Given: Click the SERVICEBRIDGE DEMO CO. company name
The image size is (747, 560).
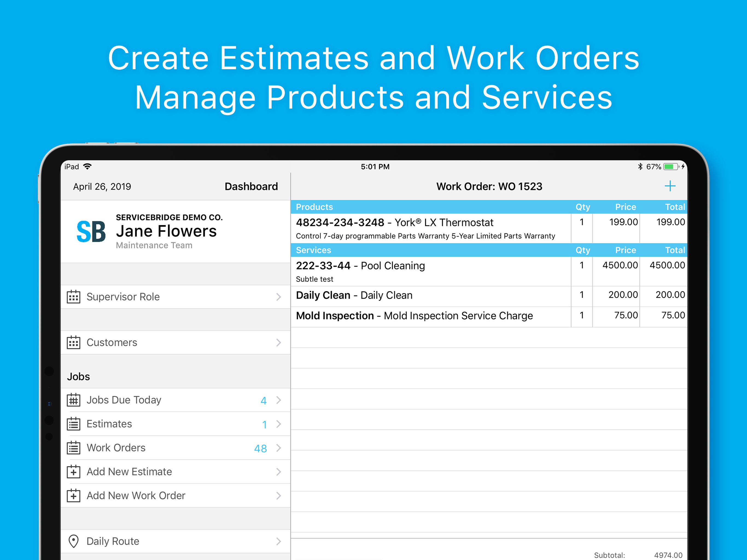Looking at the screenshot, I should pyautogui.click(x=169, y=217).
